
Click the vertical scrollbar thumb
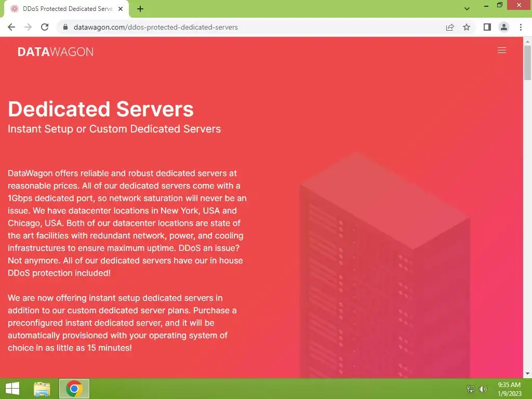(527, 62)
